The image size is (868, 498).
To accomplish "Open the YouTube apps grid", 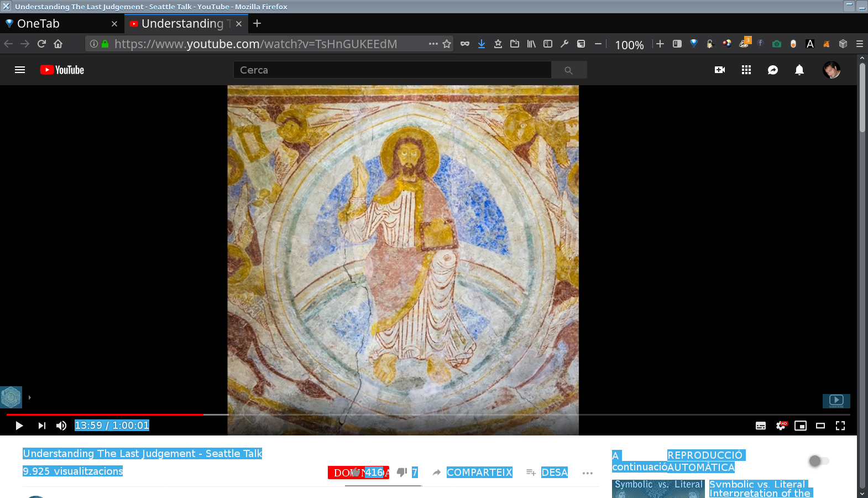I will [x=746, y=70].
